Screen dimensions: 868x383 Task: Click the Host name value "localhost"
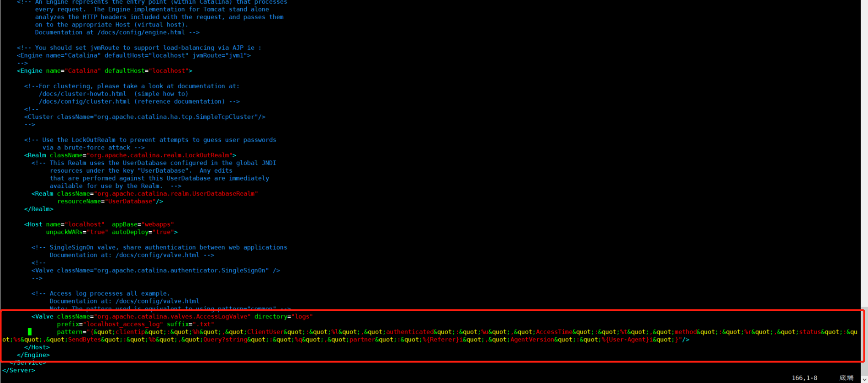85,224
